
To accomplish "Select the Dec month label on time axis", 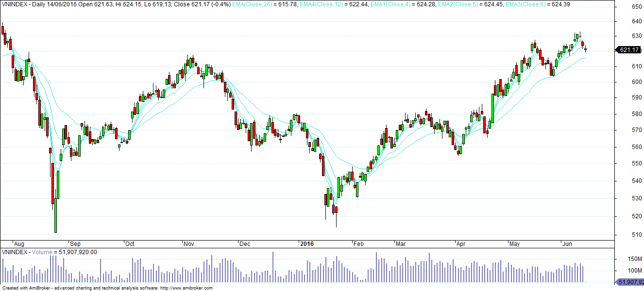I will [245, 244].
